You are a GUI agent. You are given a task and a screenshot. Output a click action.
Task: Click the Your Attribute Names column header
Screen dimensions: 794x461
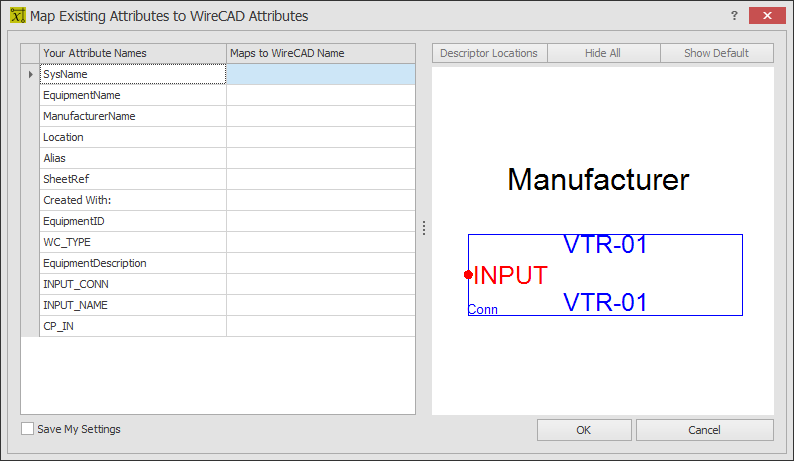(133, 53)
